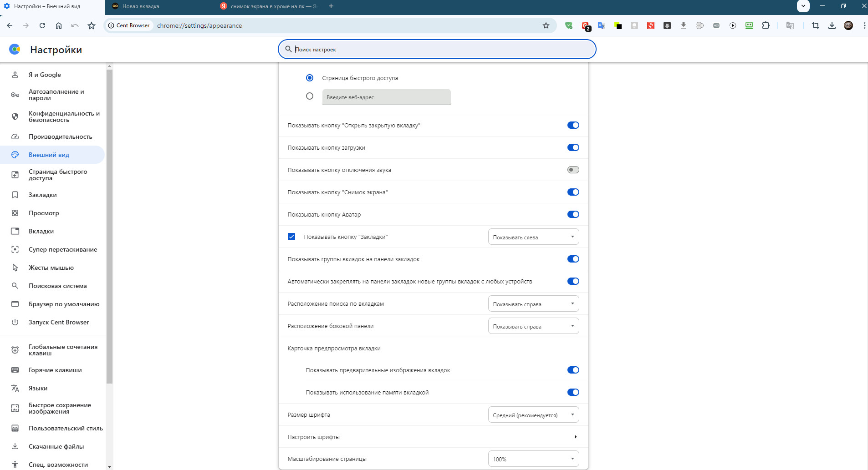868x470 pixels.
Task: Expand the customize fonts row arrow
Action: coord(576,437)
